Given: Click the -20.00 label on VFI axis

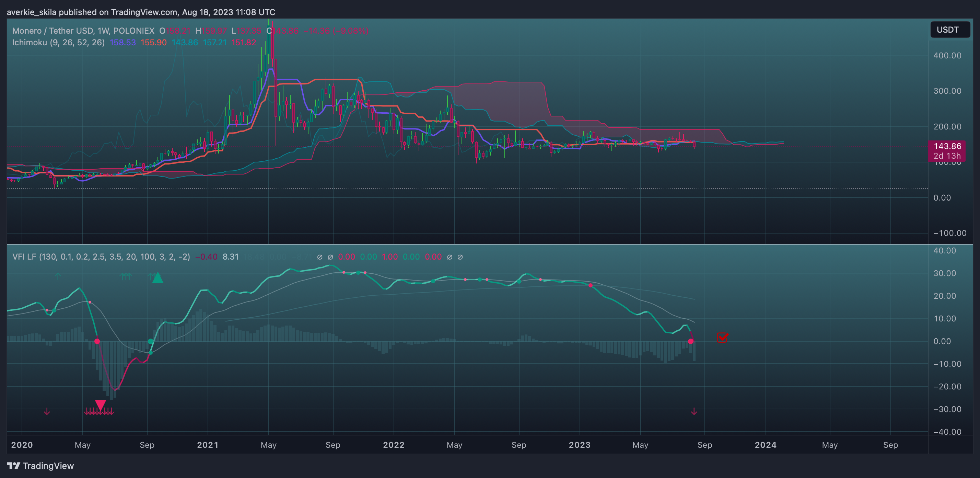Looking at the screenshot, I should point(947,387).
